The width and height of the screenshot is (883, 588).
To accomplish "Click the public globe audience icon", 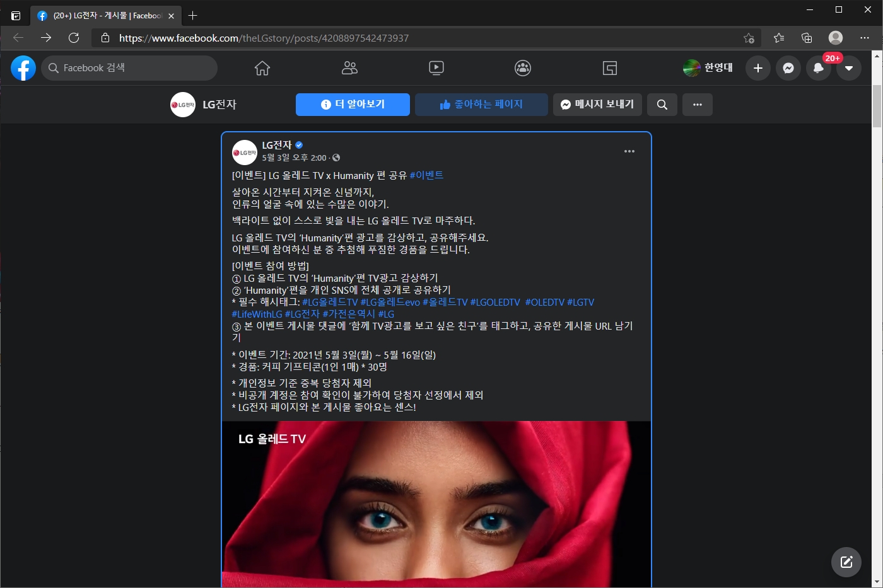I will (336, 158).
